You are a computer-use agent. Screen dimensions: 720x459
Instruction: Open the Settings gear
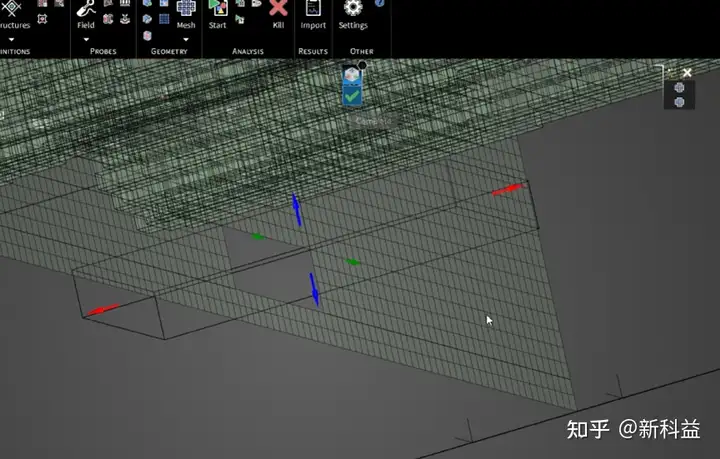point(352,9)
